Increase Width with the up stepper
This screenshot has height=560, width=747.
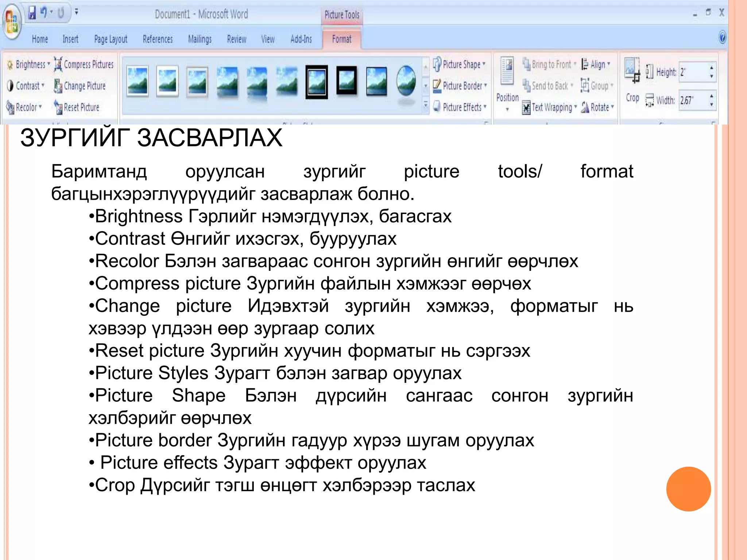711,96
